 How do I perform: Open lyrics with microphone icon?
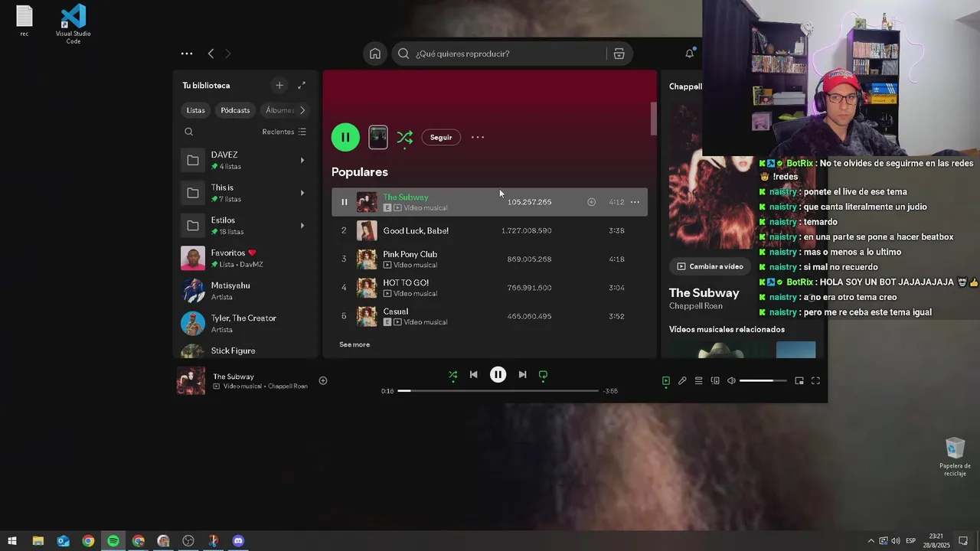[x=682, y=381]
